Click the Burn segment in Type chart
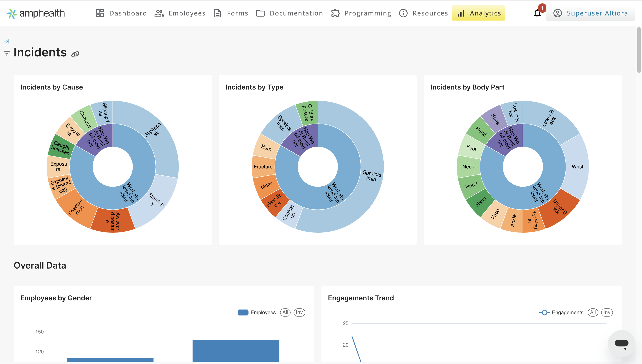 [x=266, y=148]
